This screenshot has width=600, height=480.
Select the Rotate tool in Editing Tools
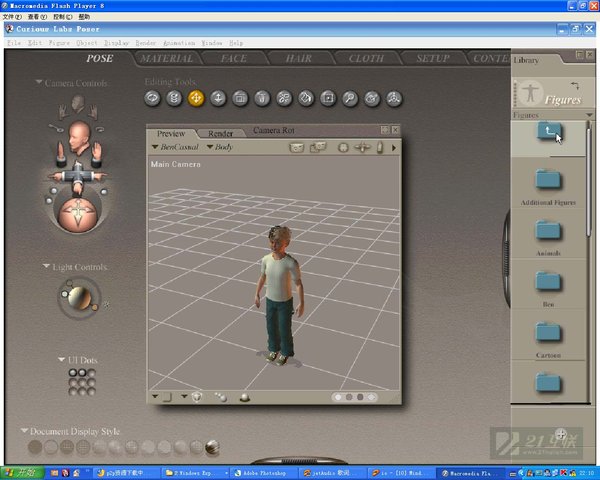click(154, 98)
